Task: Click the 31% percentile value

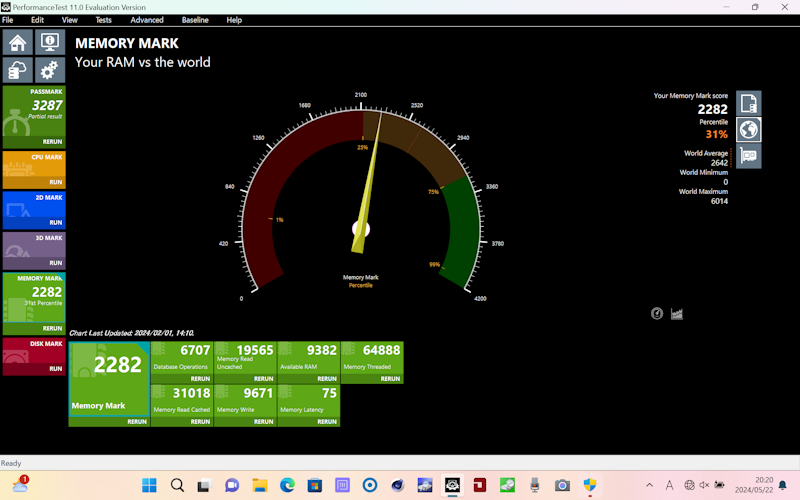Action: [716, 134]
